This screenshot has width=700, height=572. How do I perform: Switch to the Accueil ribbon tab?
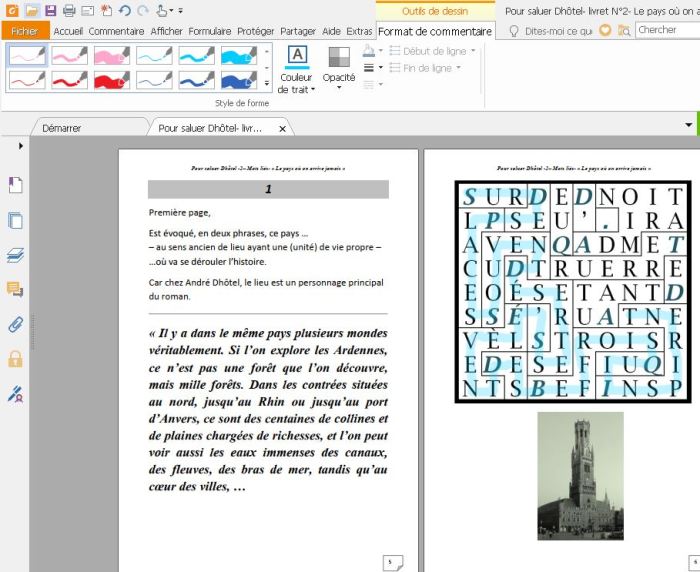68,31
